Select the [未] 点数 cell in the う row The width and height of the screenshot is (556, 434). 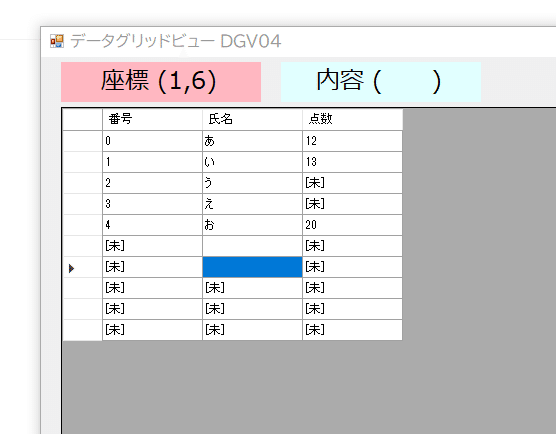352,183
